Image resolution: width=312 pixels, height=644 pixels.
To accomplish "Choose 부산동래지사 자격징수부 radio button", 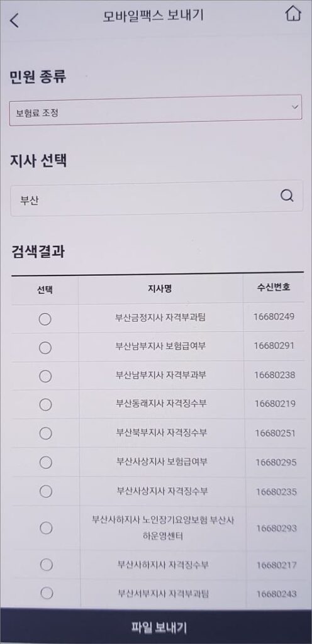I will coord(45,404).
